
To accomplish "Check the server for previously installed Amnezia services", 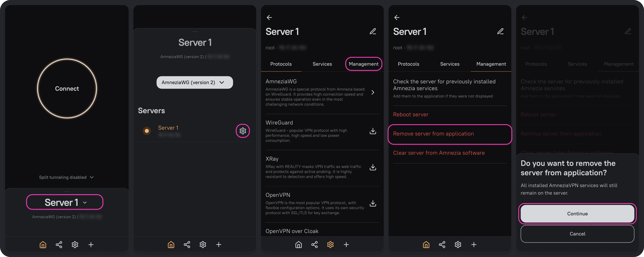I will click(450, 89).
